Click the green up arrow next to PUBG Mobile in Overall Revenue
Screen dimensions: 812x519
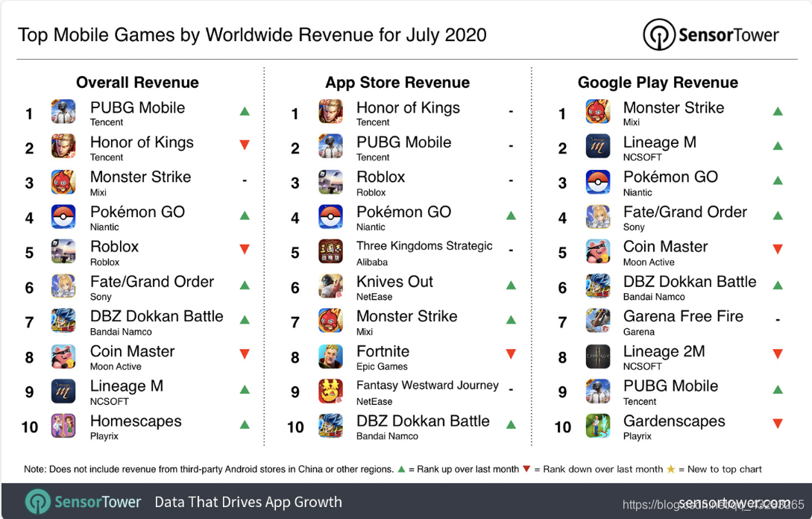245,111
